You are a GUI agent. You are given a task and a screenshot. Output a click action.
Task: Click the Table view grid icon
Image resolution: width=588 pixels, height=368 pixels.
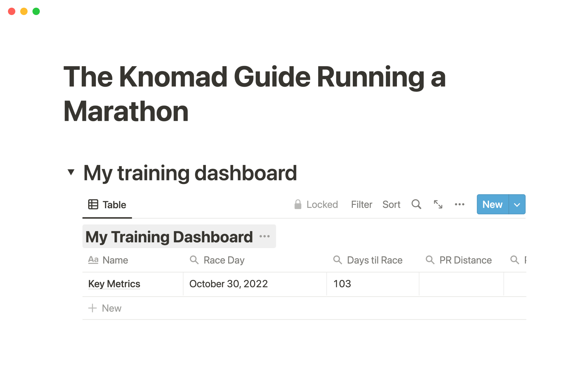93,205
